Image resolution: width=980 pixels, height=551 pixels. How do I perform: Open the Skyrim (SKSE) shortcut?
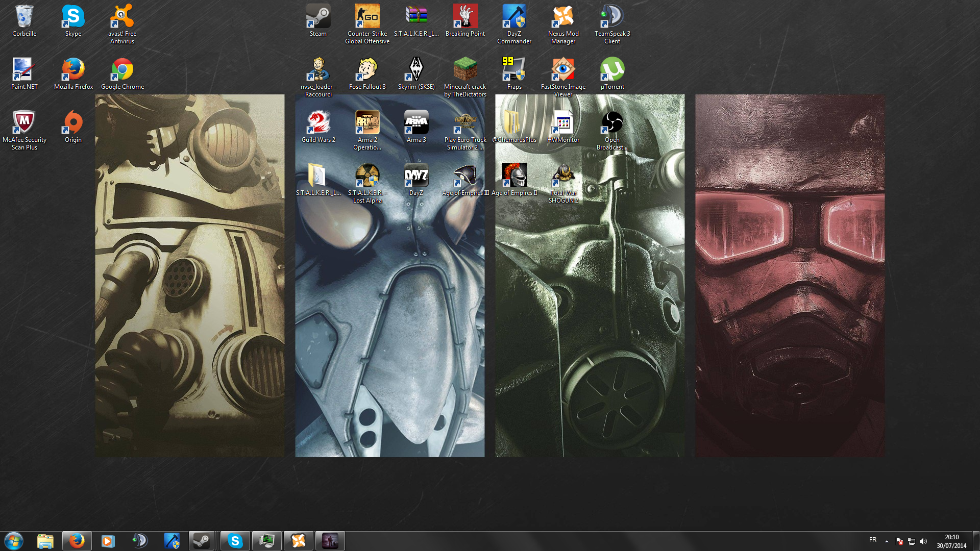[x=416, y=74]
